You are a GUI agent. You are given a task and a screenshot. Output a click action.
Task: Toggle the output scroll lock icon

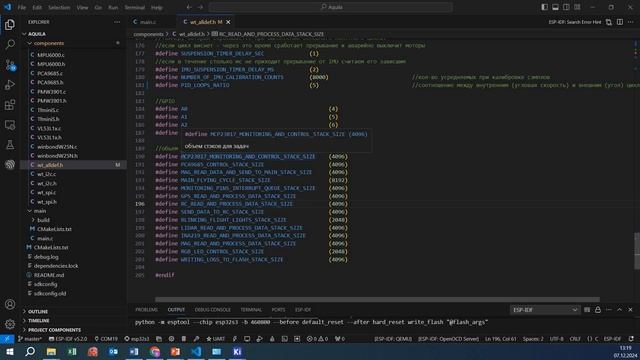pos(598,310)
